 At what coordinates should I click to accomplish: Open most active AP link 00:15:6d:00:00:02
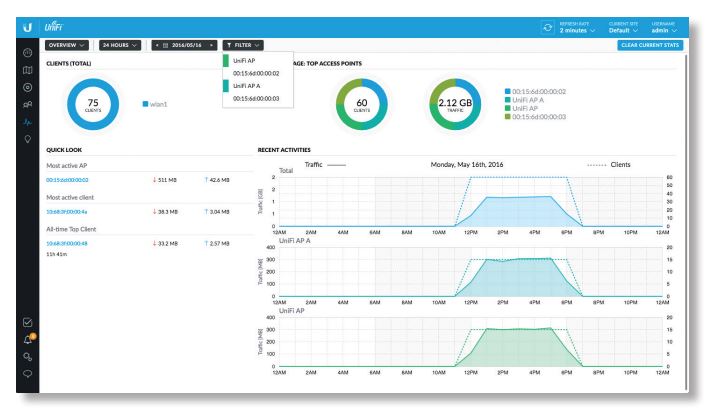[67, 180]
